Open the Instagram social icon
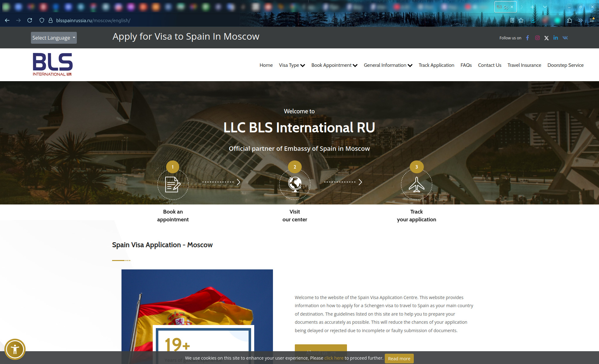Screen dimensions: 599x364 click(x=537, y=38)
